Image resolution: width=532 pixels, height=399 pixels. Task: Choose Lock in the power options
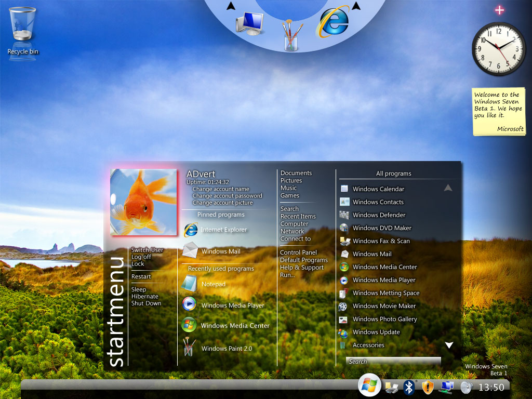[137, 263]
